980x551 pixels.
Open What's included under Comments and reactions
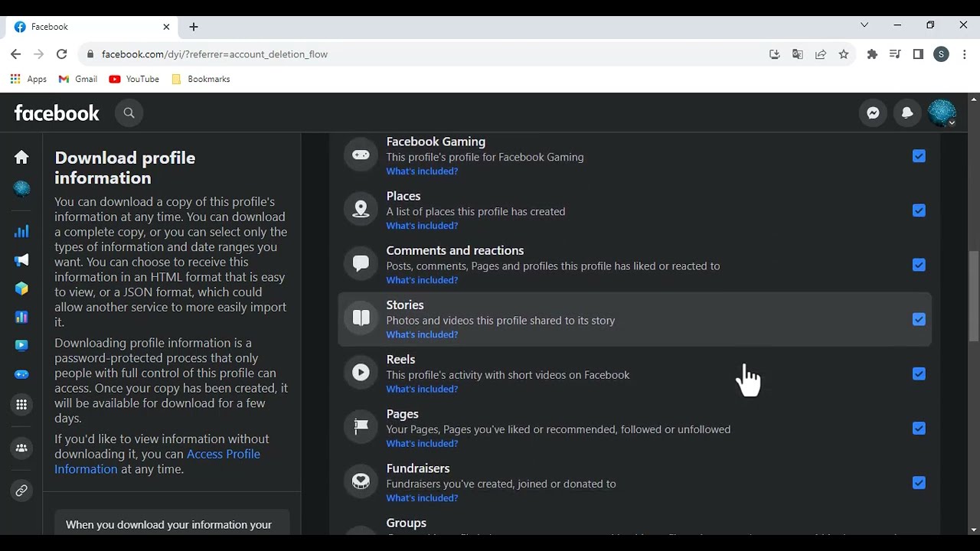[x=422, y=280]
